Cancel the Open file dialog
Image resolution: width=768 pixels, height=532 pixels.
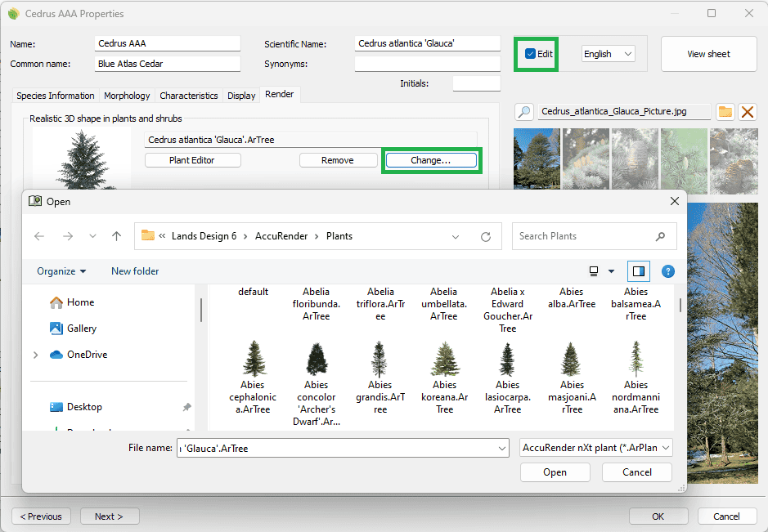(637, 472)
